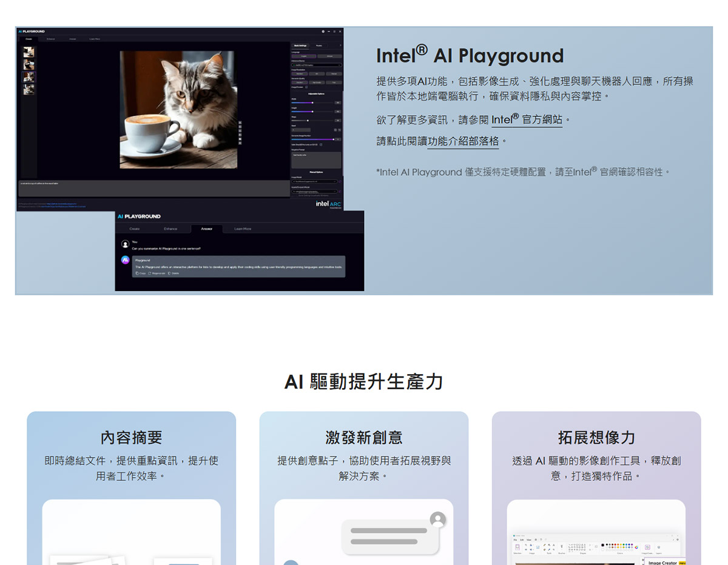
Task: Open the Learn More tab above the cat image
Action: [95, 39]
